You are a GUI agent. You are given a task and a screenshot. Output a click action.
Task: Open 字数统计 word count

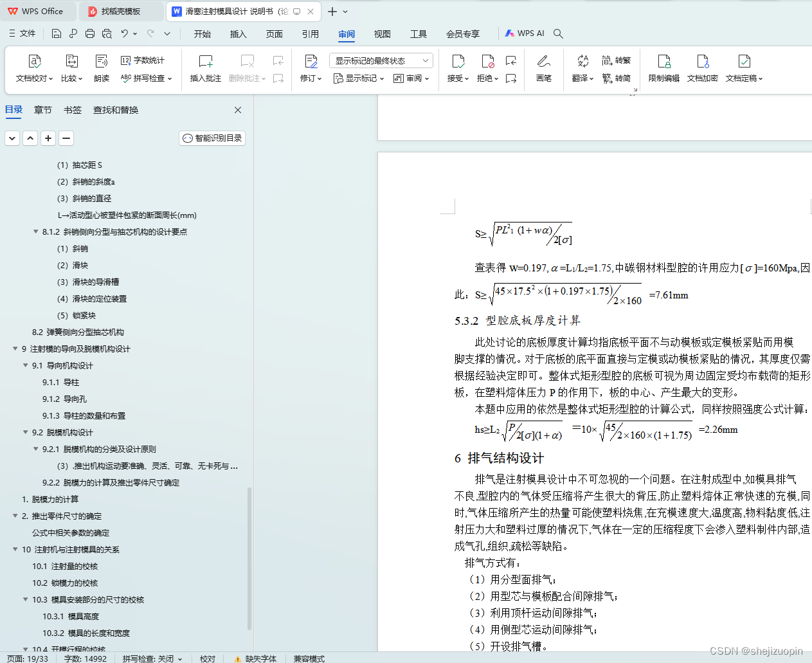point(143,60)
